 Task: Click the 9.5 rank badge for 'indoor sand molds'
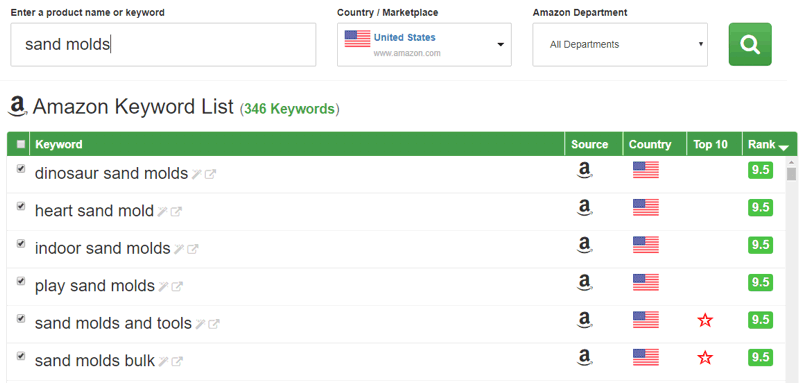pyautogui.click(x=760, y=245)
